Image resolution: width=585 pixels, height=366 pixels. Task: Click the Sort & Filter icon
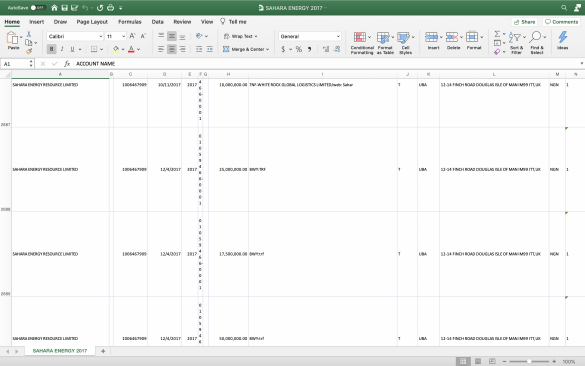[x=516, y=38]
